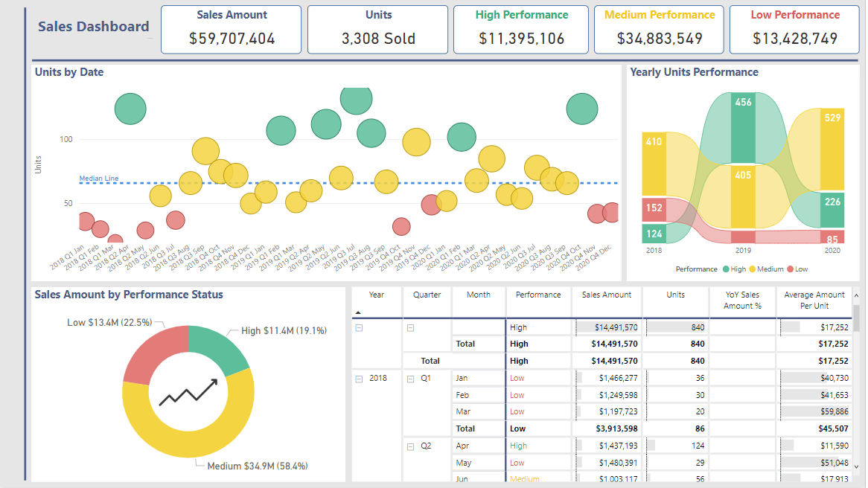Collapse the Q2 quarter expander

pos(411,446)
